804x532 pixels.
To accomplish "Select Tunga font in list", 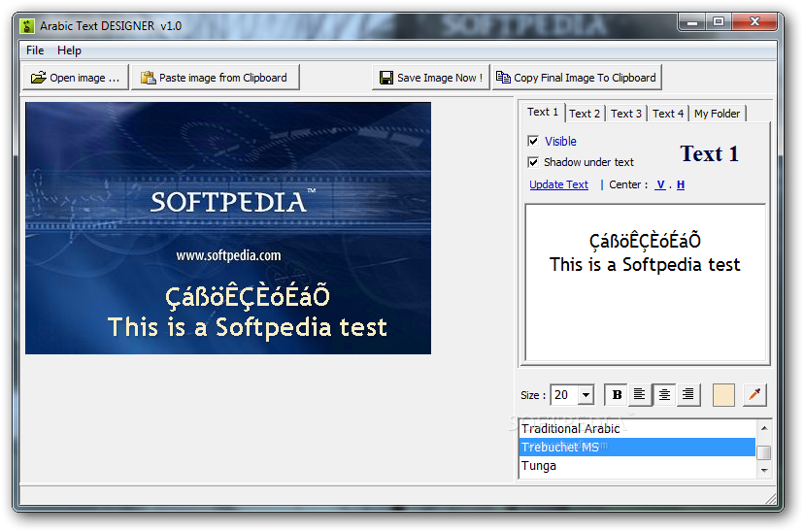I will pos(637,465).
